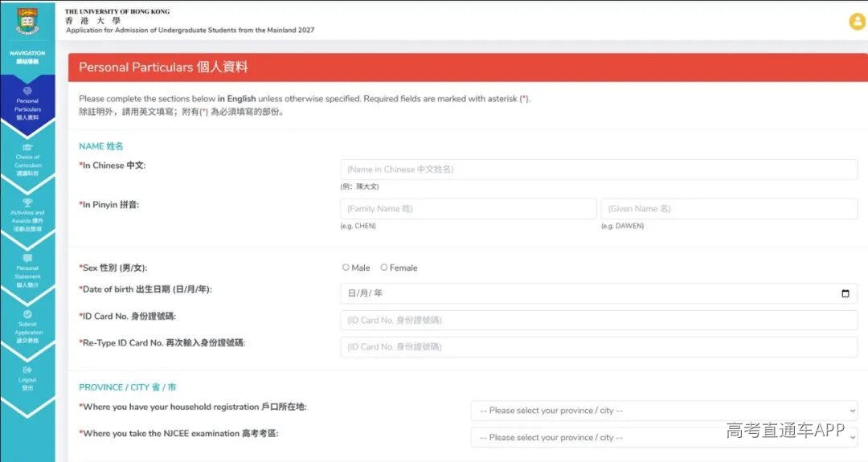This screenshot has width=868, height=462.
Task: Select Logout in the navigation sidebar
Action: [27, 379]
